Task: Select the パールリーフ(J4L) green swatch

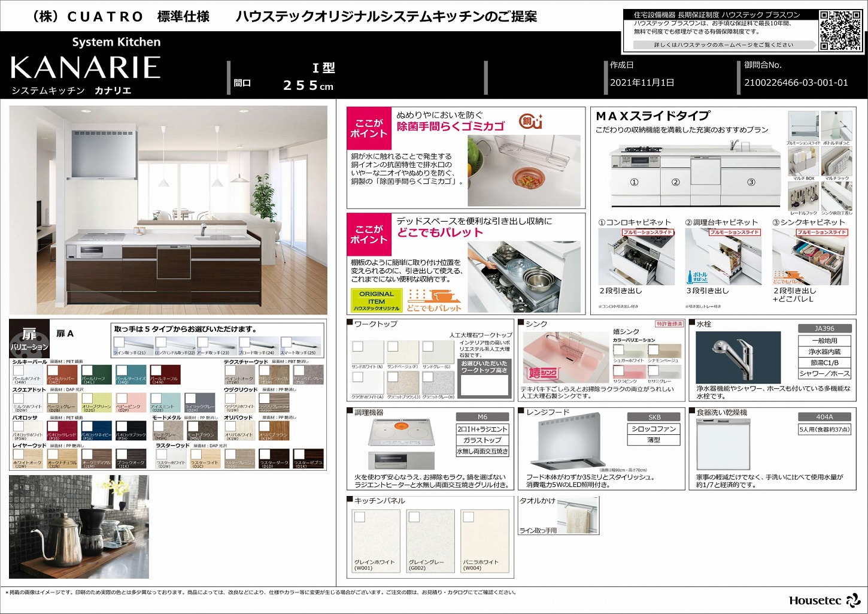Action: click(x=96, y=375)
